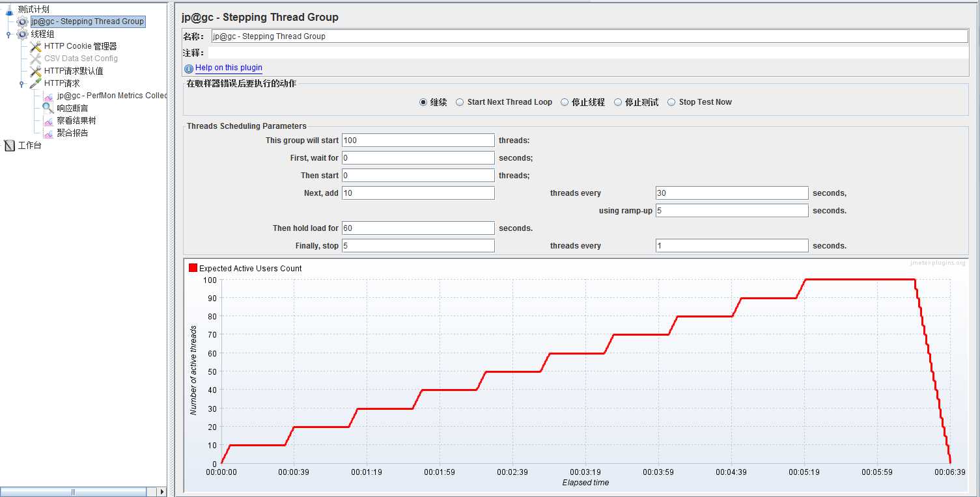This screenshot has width=980, height=497.
Task: Click the 'threads every' 30 seconds field
Action: point(732,193)
